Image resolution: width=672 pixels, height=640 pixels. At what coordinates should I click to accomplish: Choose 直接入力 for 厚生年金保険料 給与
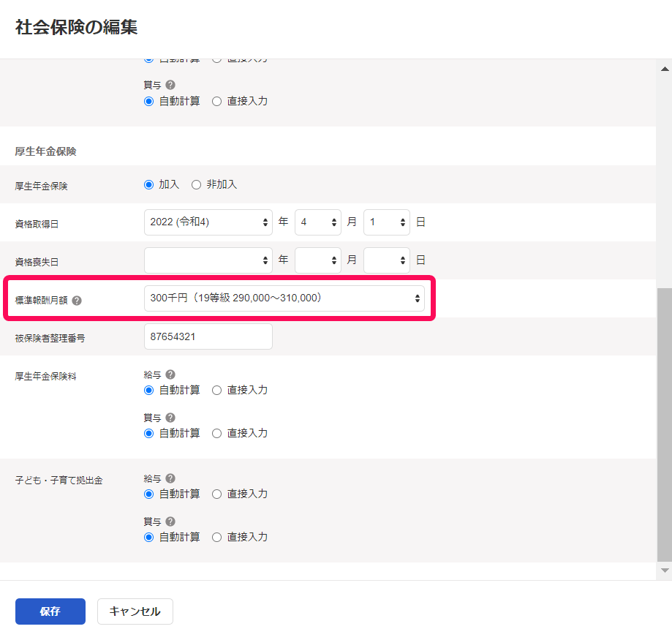click(217, 390)
